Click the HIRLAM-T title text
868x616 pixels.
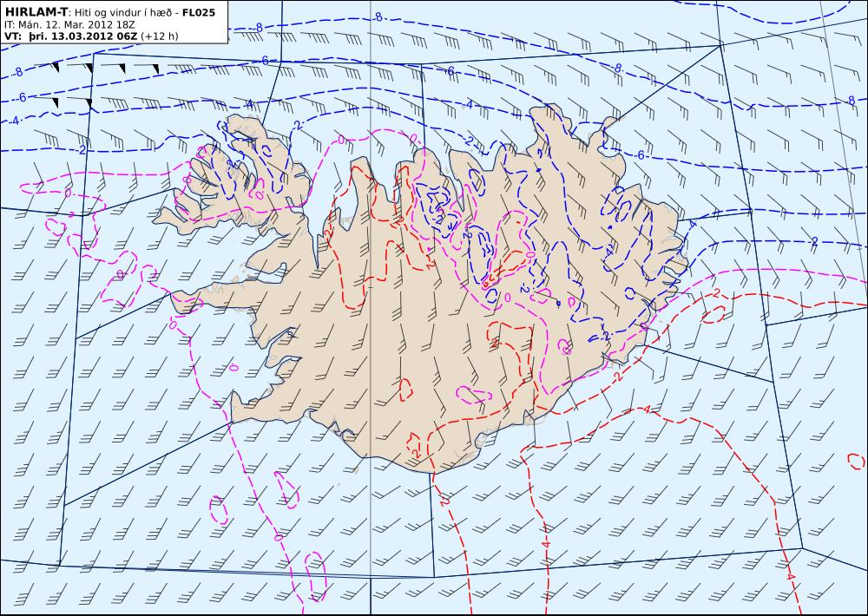(36, 11)
